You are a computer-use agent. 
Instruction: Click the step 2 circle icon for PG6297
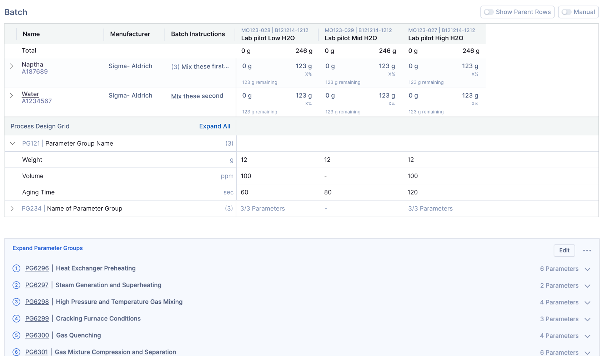tap(16, 285)
